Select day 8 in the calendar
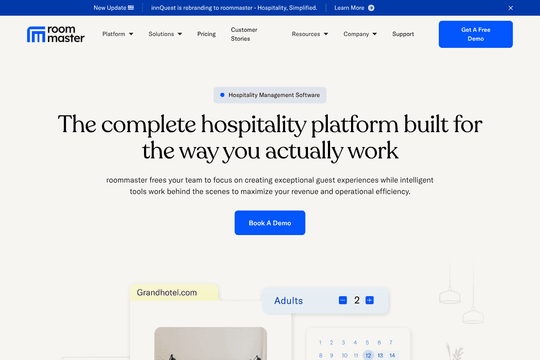 pyautogui.click(x=321, y=355)
